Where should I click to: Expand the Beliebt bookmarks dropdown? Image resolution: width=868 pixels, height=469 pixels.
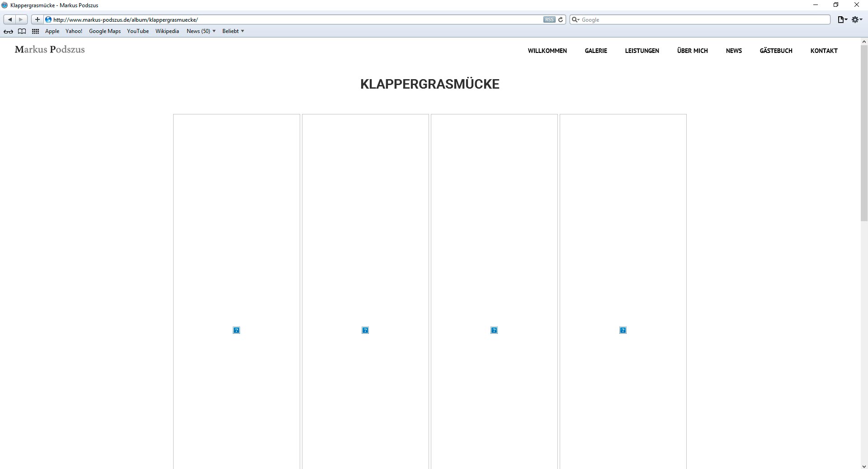233,31
